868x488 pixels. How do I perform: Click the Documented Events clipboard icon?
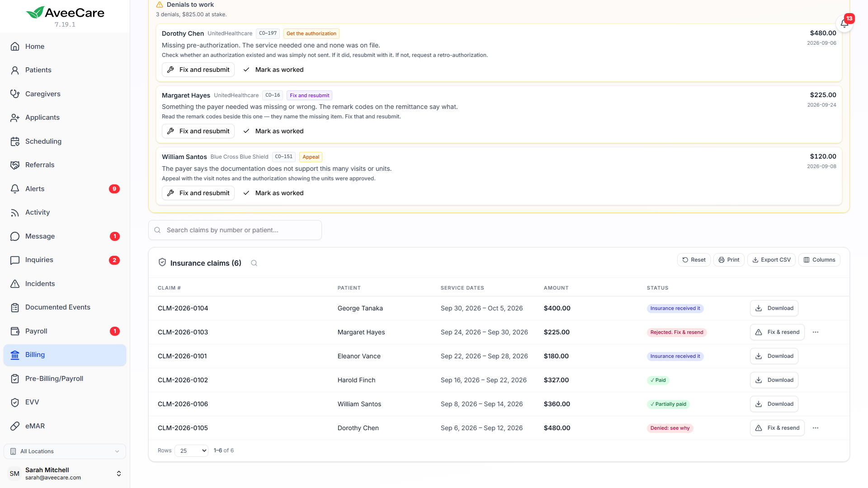(15, 307)
